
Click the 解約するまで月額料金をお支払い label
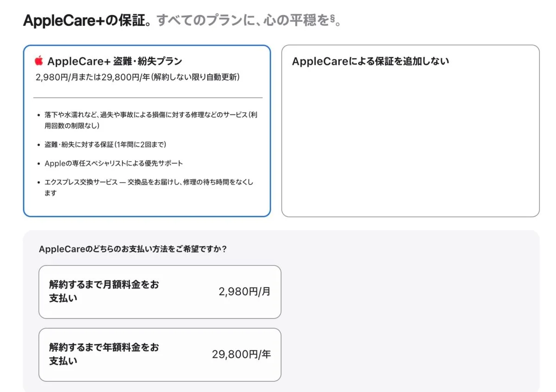104,291
